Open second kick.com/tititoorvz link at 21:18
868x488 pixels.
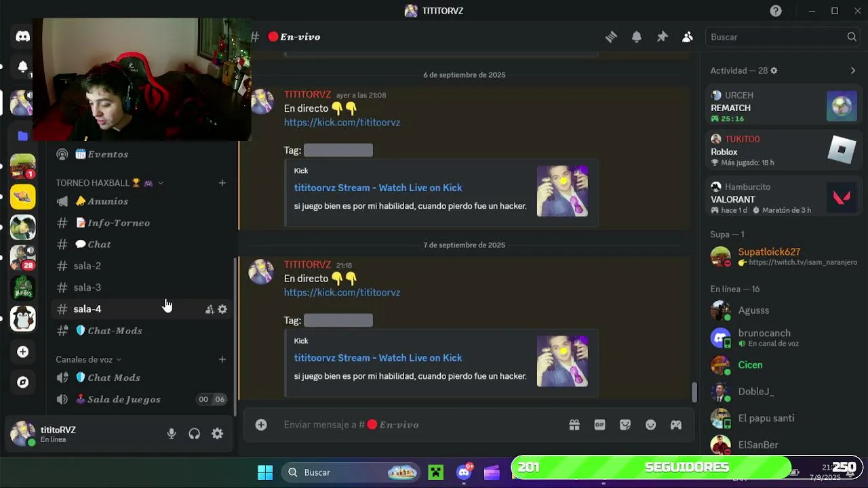click(x=342, y=293)
